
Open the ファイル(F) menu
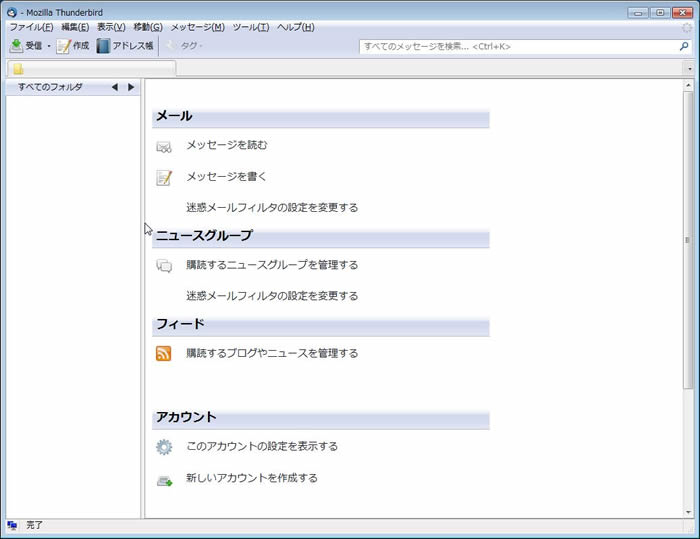31,27
